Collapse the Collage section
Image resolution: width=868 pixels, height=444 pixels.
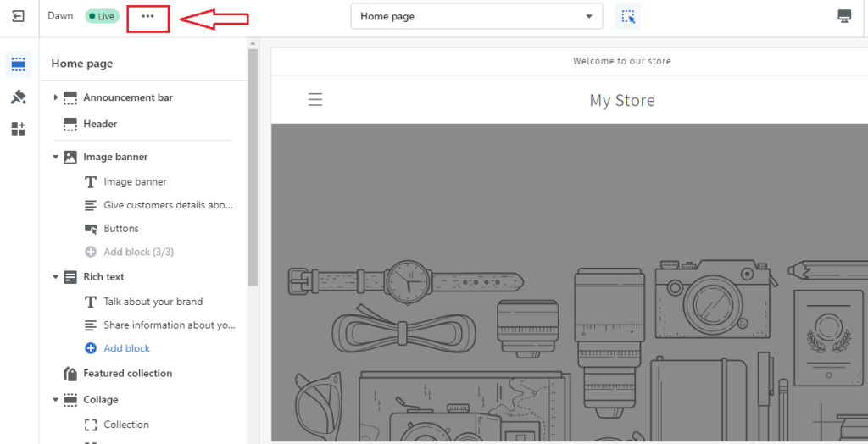pyautogui.click(x=56, y=400)
